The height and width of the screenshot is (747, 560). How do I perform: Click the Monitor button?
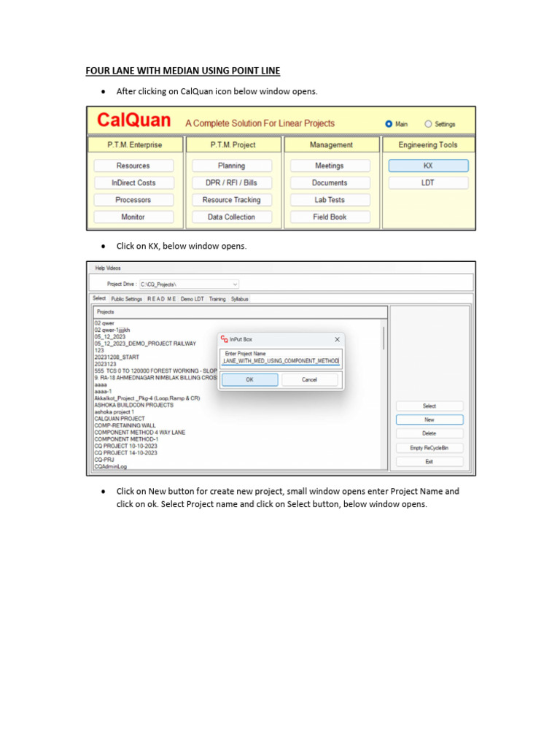click(x=133, y=217)
